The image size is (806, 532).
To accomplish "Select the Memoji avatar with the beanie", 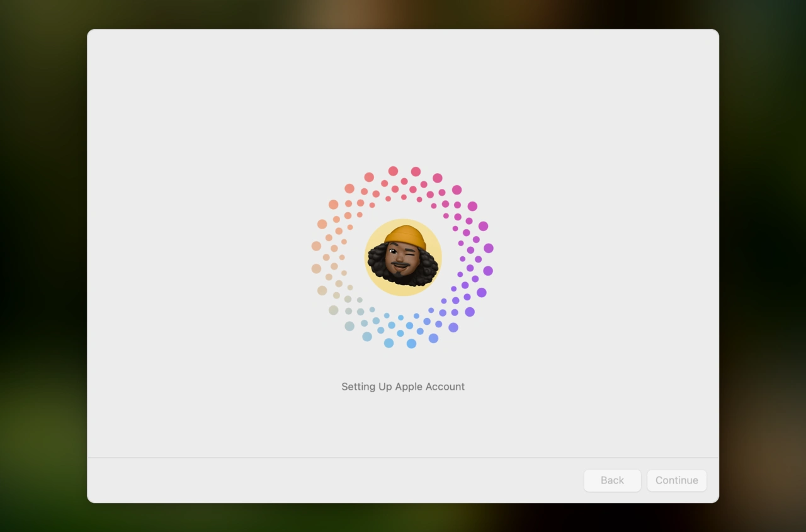I will tap(403, 257).
